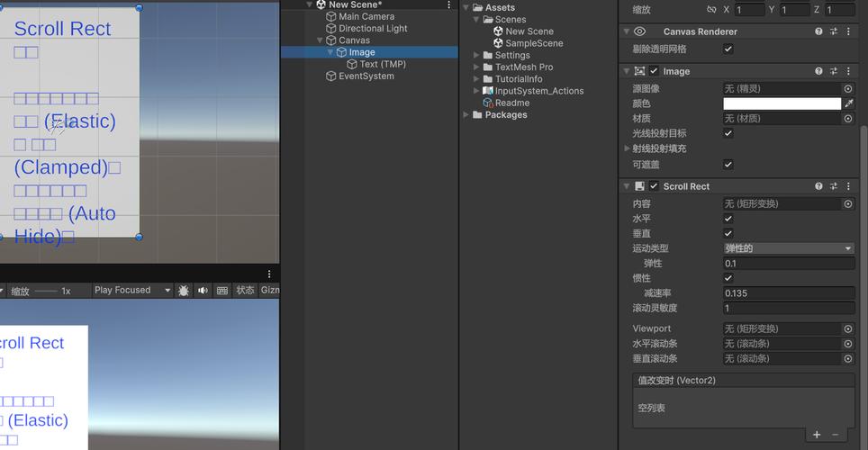Image resolution: width=868 pixels, height=450 pixels.
Task: Click object picker for 材质 field
Action: pyautogui.click(x=848, y=119)
